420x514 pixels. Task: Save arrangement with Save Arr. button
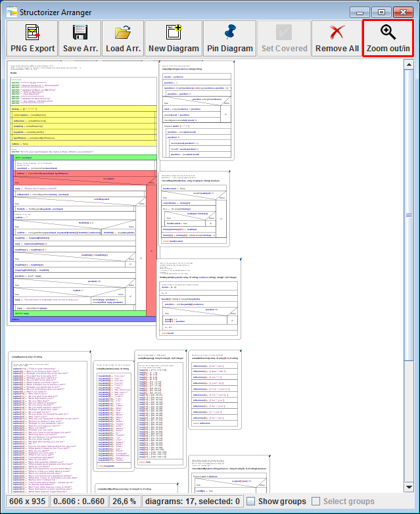[x=80, y=39]
